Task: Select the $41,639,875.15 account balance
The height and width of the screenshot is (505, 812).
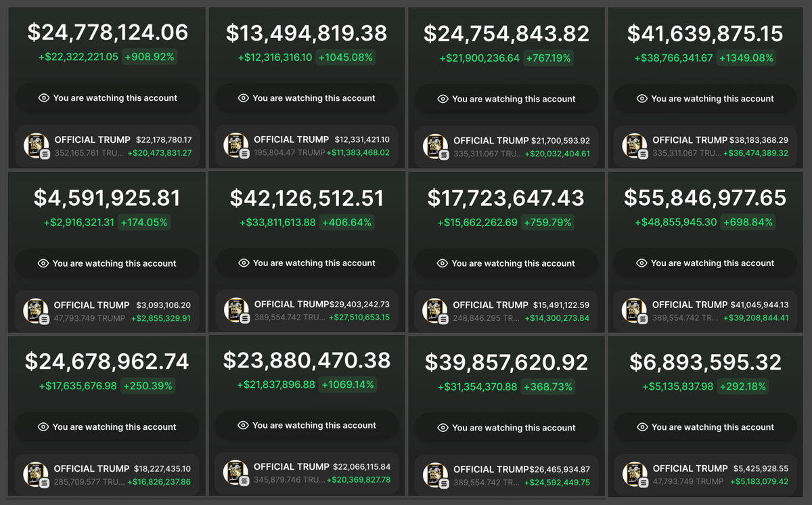Action: (x=705, y=34)
